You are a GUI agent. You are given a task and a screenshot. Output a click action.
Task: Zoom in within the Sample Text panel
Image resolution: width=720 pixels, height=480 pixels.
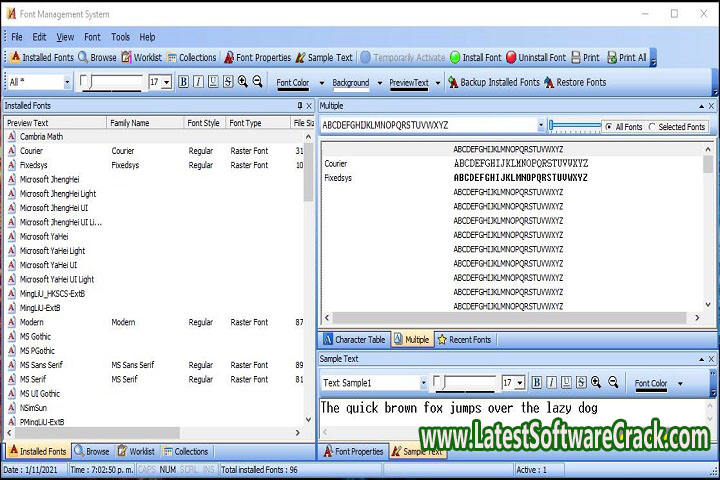(x=596, y=382)
